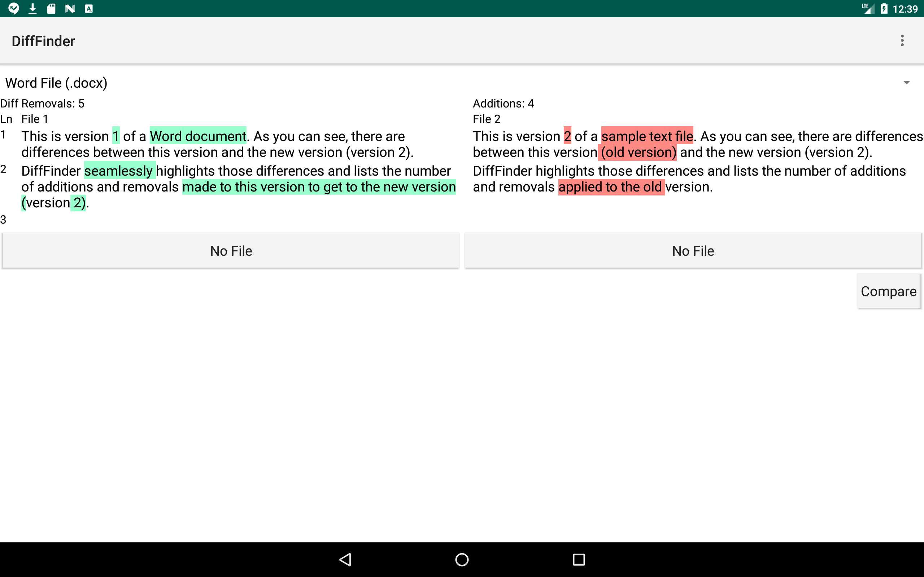
Task: Tap the charging battery icon
Action: click(x=885, y=8)
